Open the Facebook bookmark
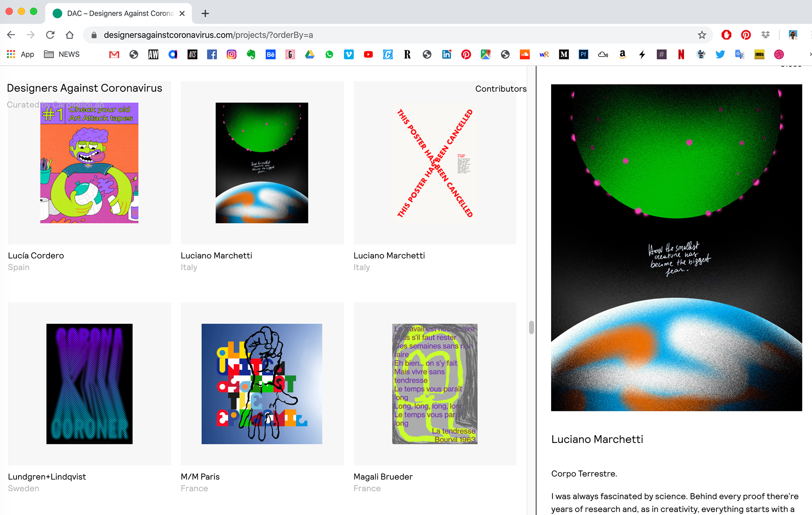 [212, 55]
